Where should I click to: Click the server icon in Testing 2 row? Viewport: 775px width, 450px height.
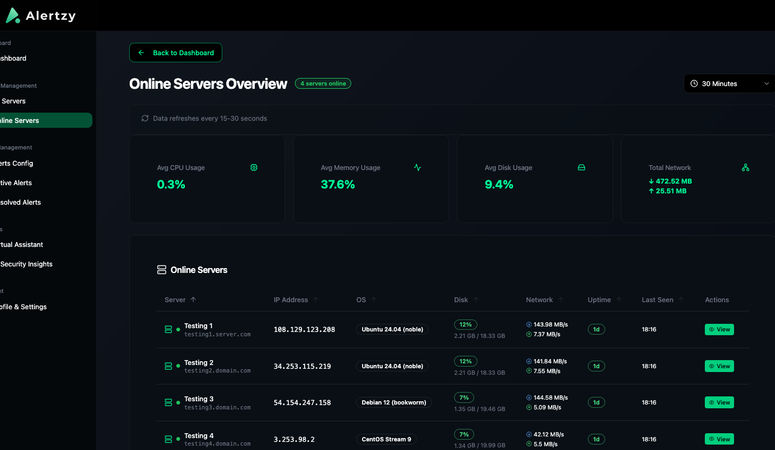coord(168,366)
